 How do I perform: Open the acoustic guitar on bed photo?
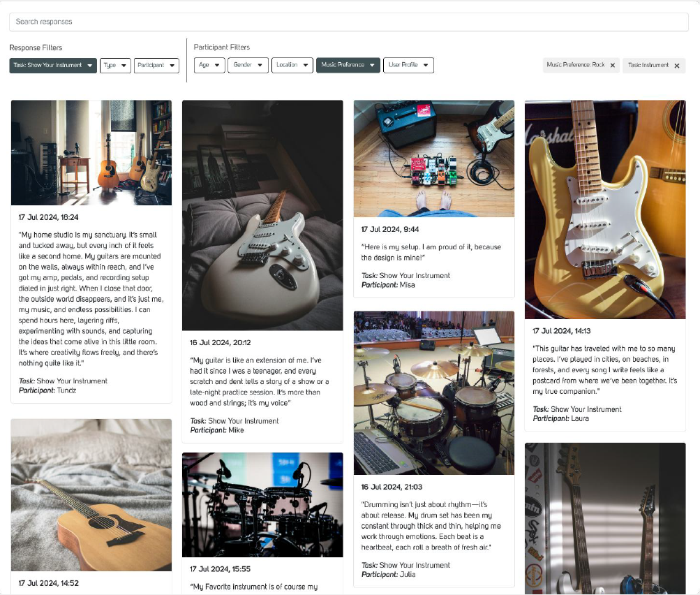(91, 495)
